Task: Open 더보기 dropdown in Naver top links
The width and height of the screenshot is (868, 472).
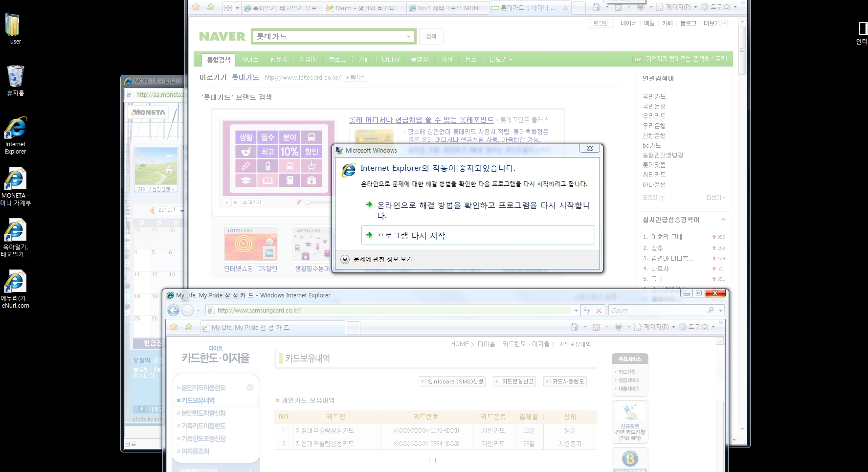Action: click(715, 23)
